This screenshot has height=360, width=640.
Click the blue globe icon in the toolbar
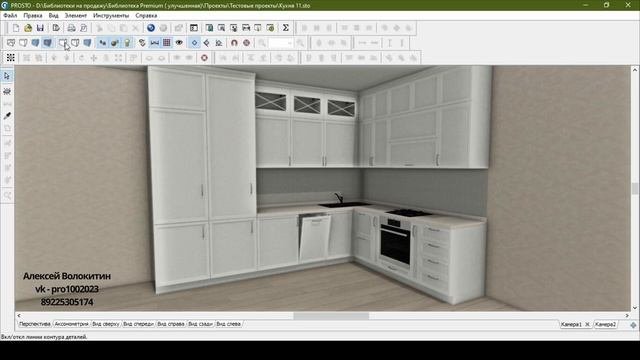click(x=151, y=28)
